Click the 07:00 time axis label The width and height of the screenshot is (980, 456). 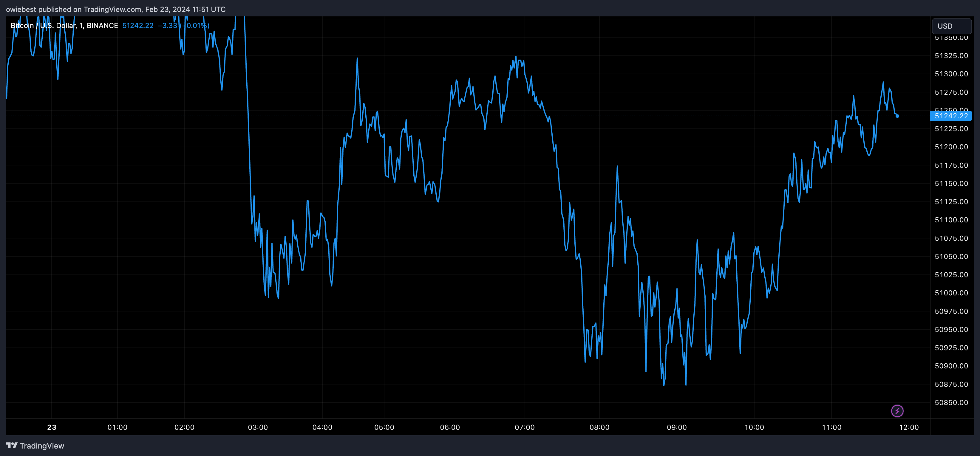(x=525, y=427)
